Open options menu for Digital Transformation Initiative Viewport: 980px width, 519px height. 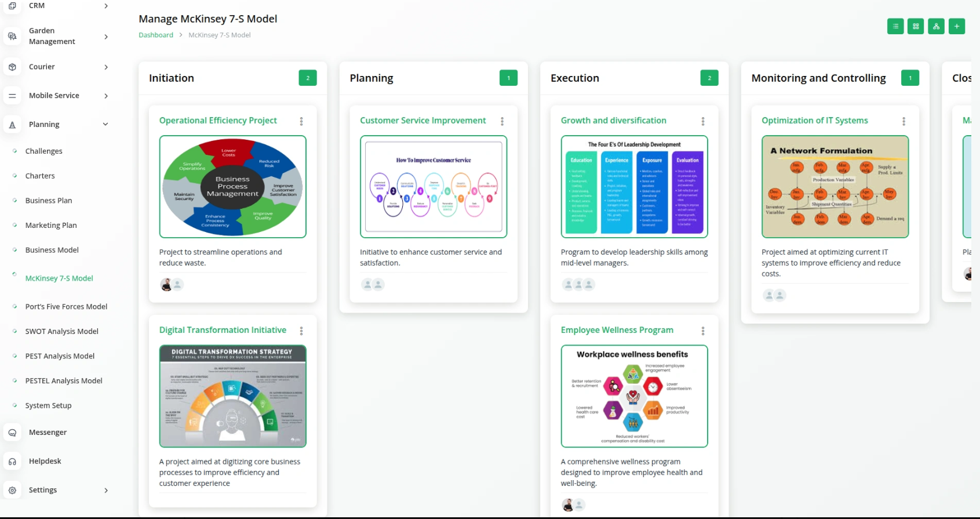(301, 331)
